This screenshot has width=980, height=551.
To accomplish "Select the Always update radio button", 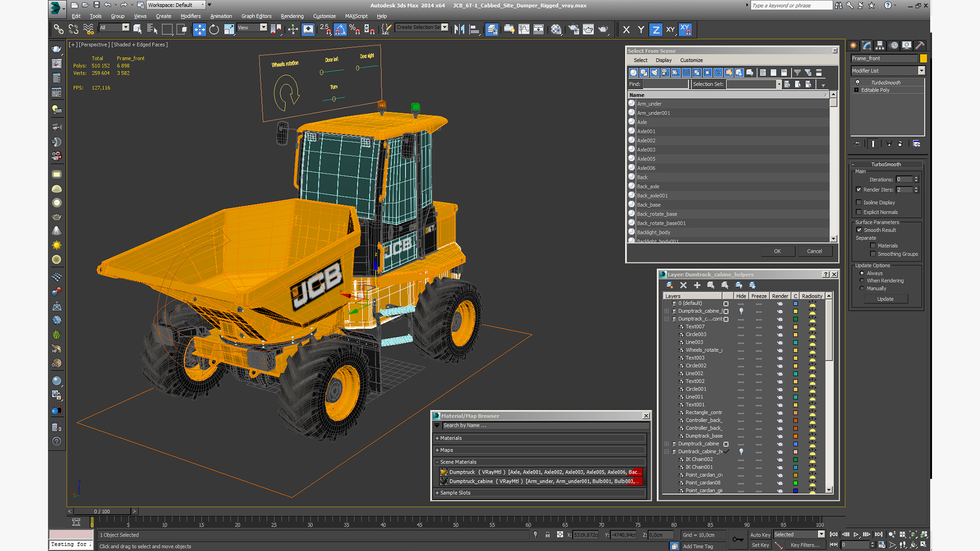I will pyautogui.click(x=862, y=273).
